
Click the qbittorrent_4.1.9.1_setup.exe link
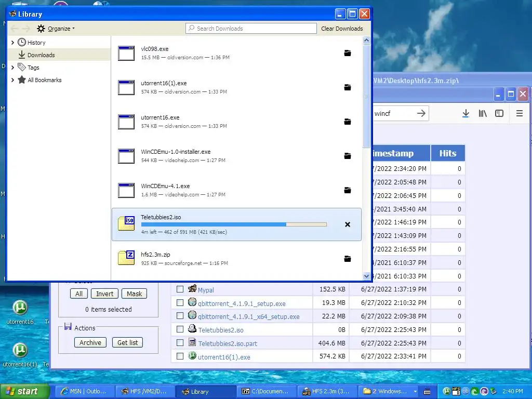[242, 303]
